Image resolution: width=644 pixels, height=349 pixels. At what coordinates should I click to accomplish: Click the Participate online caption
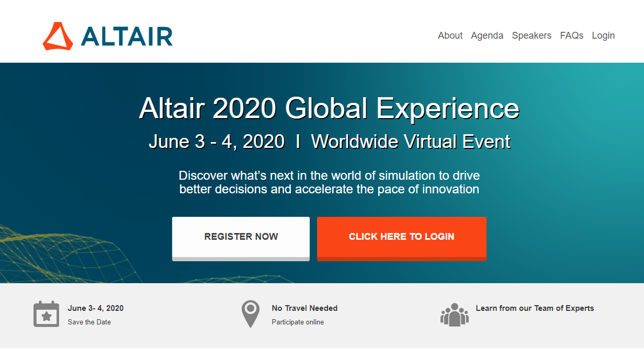[x=299, y=322]
